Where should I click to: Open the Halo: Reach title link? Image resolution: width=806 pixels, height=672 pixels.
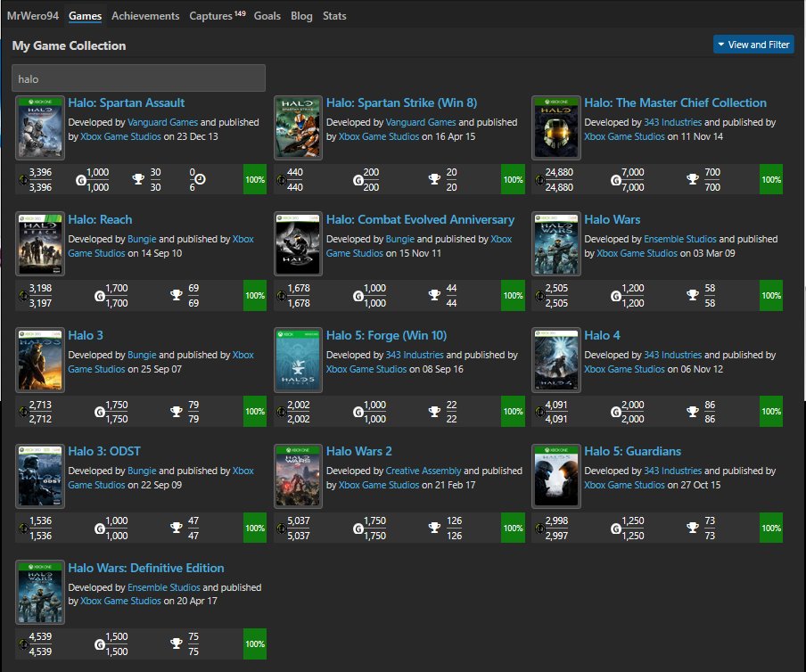pyautogui.click(x=100, y=219)
